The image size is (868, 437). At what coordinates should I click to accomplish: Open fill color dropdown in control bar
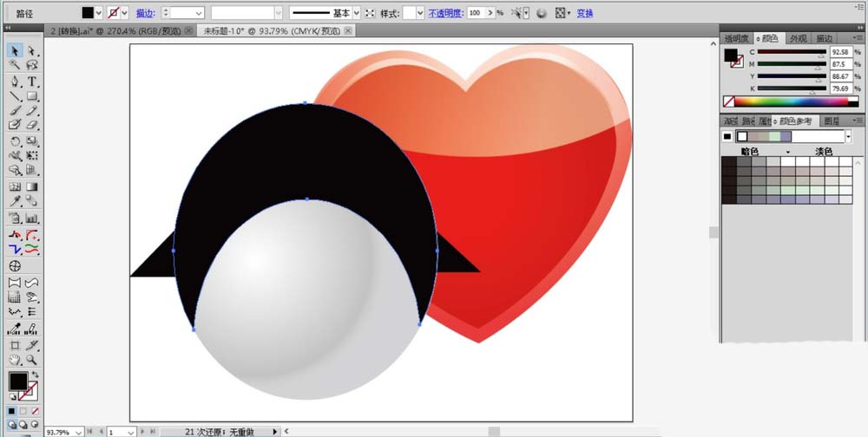[99, 13]
